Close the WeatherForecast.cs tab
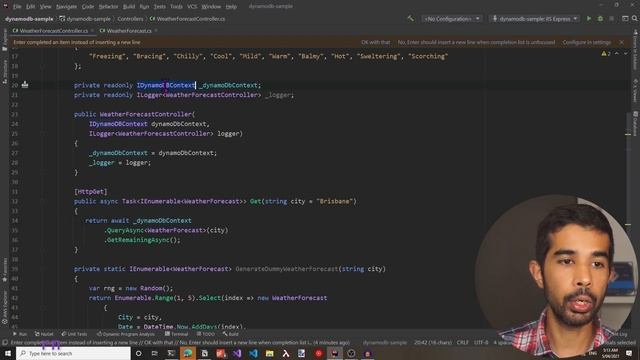The height and width of the screenshot is (360, 640). click(156, 31)
